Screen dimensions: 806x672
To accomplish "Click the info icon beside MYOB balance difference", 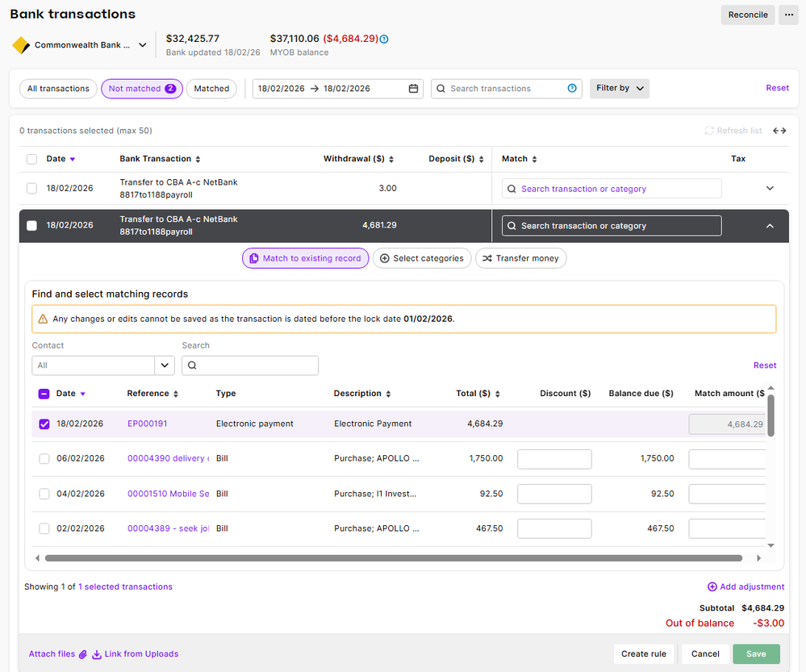I will tap(384, 39).
